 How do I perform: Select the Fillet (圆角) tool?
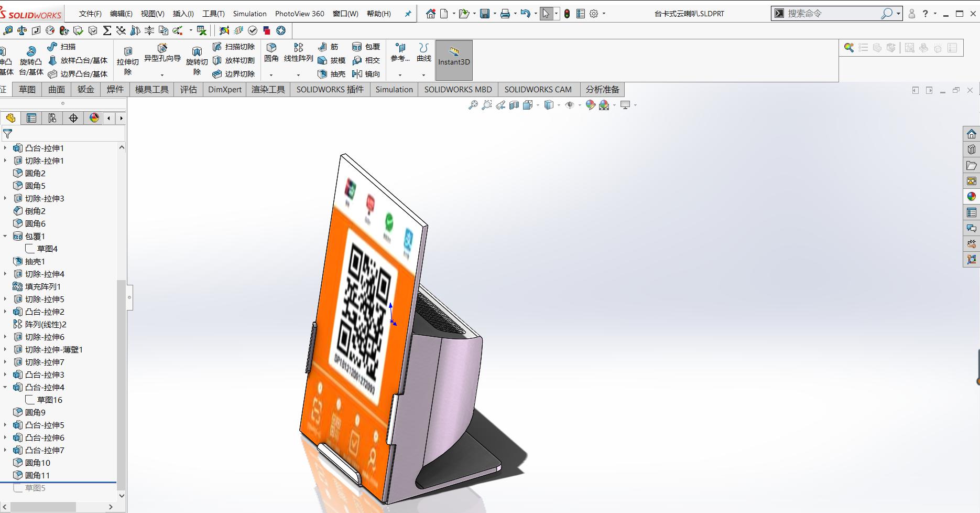[271, 52]
